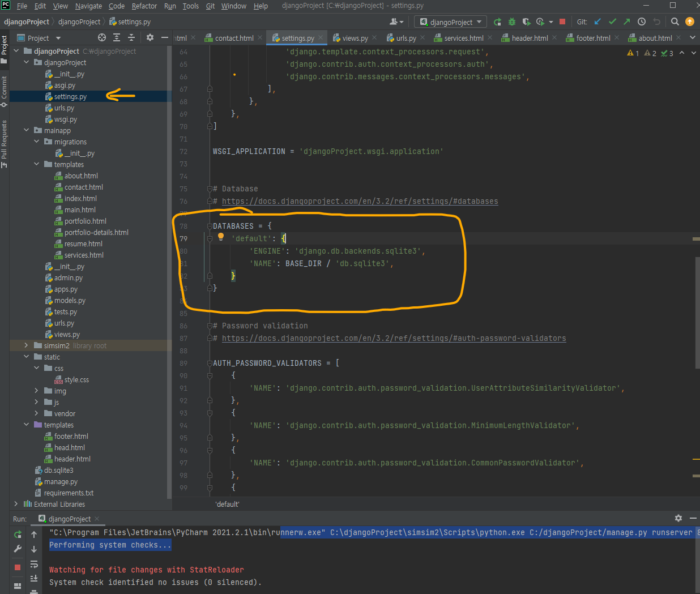
Task: Open the Pull Requests tool window tab
Action: 5,144
